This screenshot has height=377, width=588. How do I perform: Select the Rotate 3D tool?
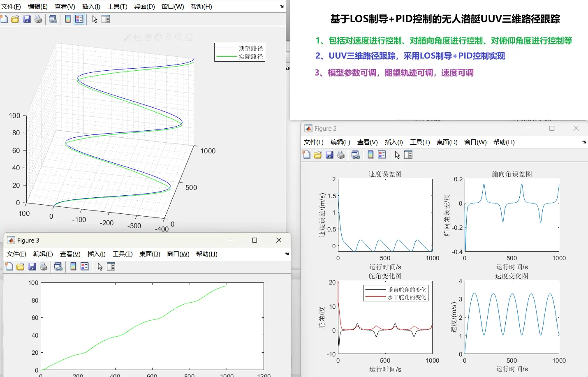(148, 37)
